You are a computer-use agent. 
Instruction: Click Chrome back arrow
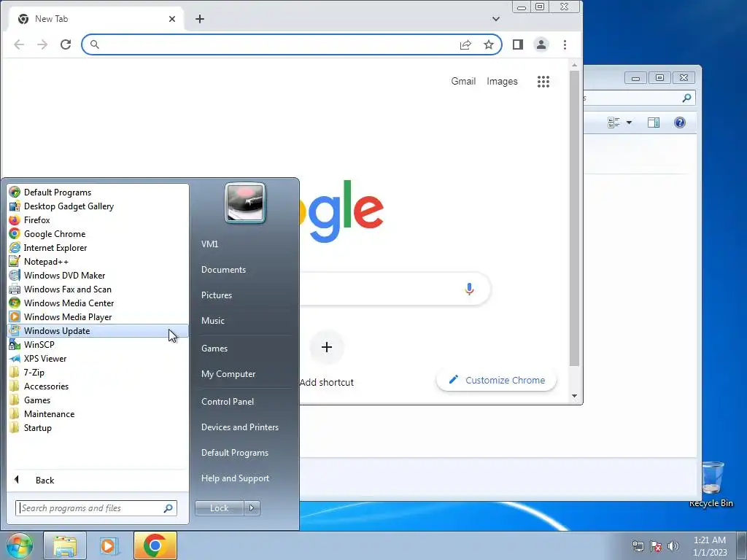point(19,44)
